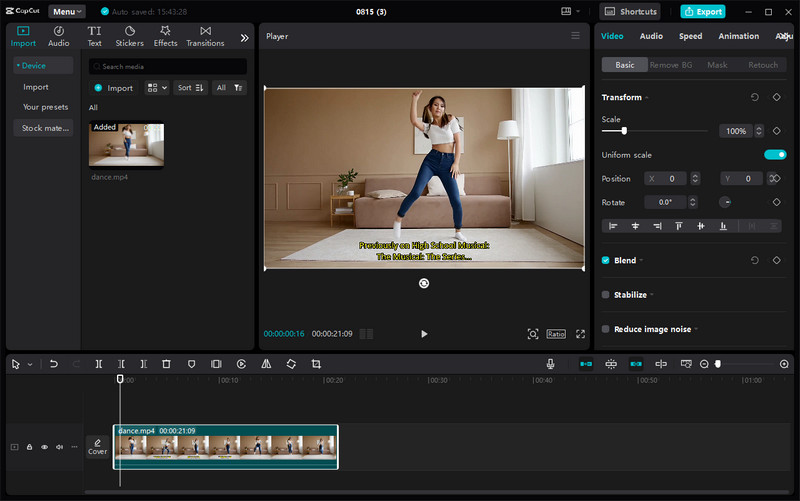
Task: Open the Menu dropdown in the title bar
Action: coord(67,12)
